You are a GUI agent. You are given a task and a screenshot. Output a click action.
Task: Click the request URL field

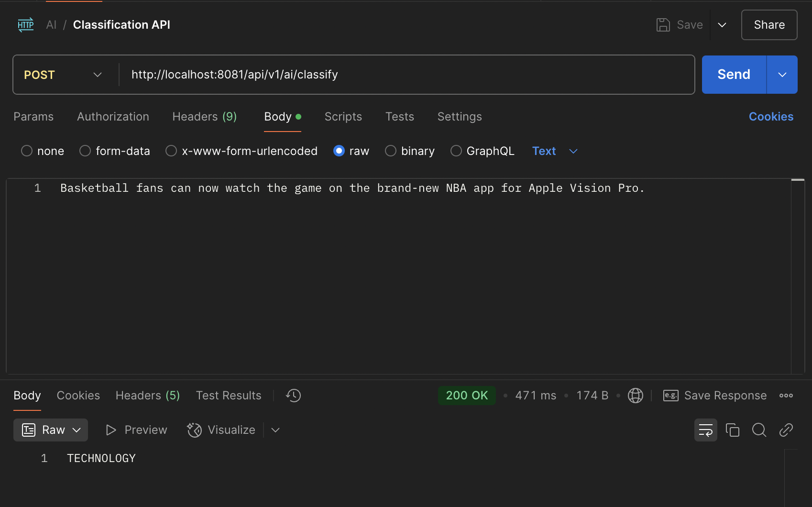click(x=406, y=75)
